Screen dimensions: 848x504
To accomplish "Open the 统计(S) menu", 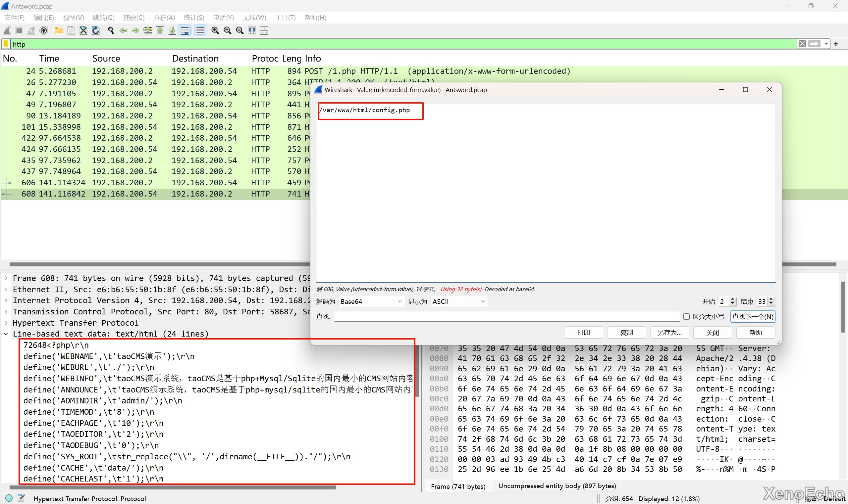I will pyautogui.click(x=194, y=18).
